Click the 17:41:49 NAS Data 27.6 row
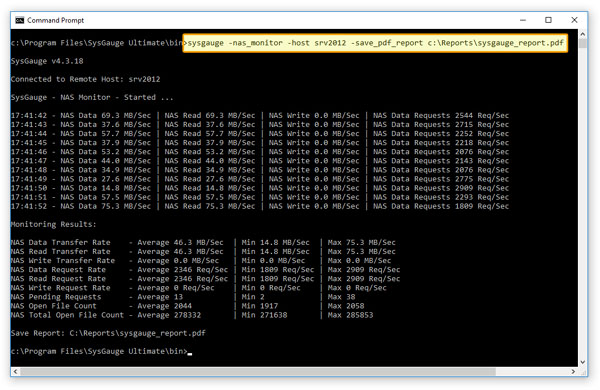Viewport: 600px width, 390px height. (x=260, y=179)
